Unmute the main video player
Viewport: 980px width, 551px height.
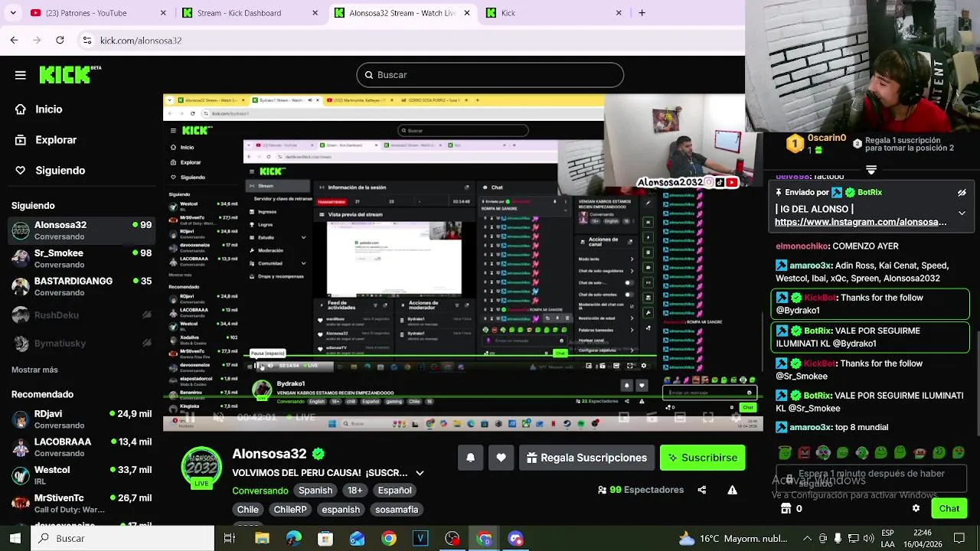pyautogui.click(x=218, y=418)
